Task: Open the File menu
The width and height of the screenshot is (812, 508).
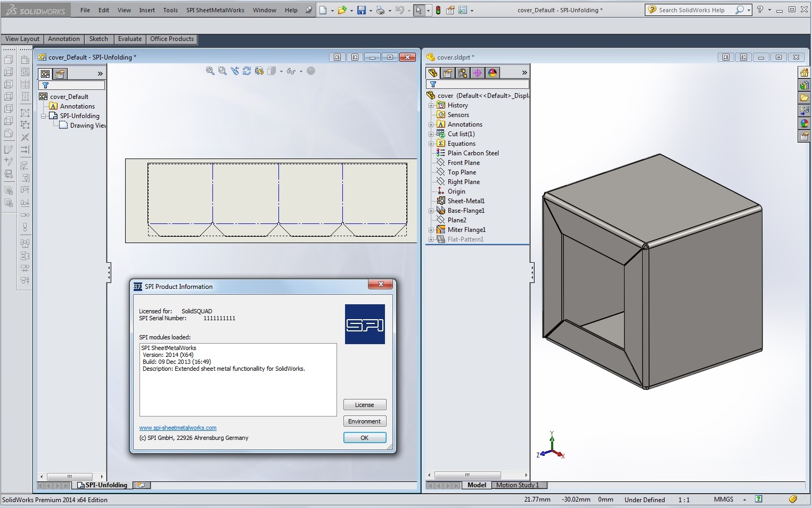Action: pos(85,10)
